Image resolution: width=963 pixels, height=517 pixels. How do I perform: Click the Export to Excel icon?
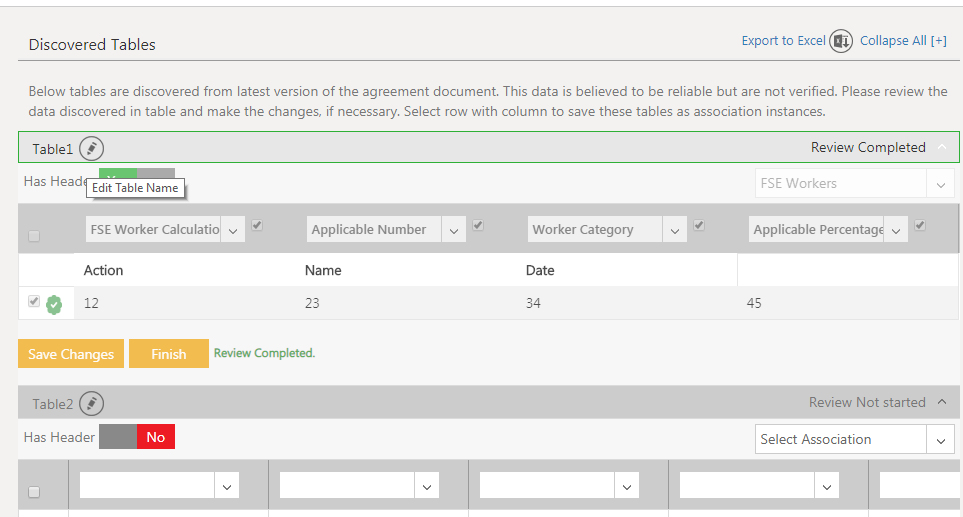[841, 41]
